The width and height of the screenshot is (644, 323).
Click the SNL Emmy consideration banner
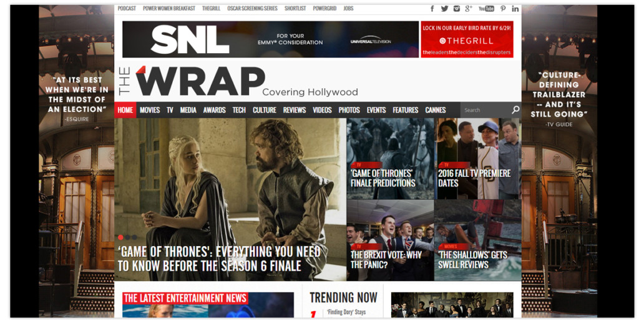(x=270, y=39)
